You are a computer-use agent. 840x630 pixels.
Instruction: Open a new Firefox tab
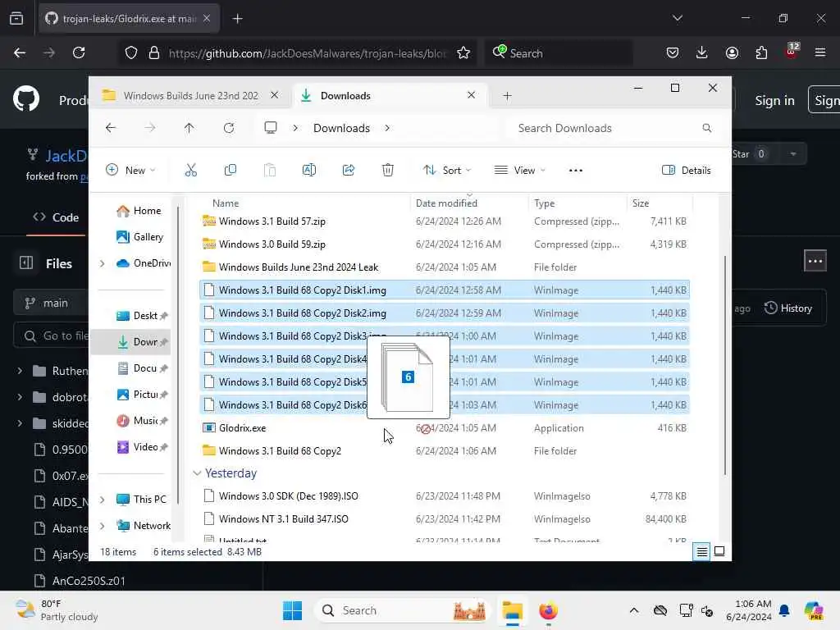click(237, 19)
